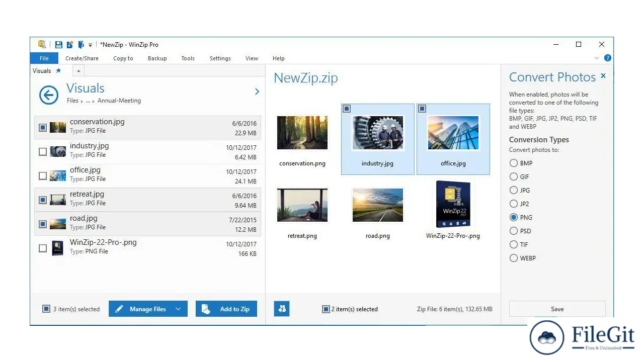644x362 pixels.
Task: Select the BMP conversion type
Action: [x=514, y=163]
